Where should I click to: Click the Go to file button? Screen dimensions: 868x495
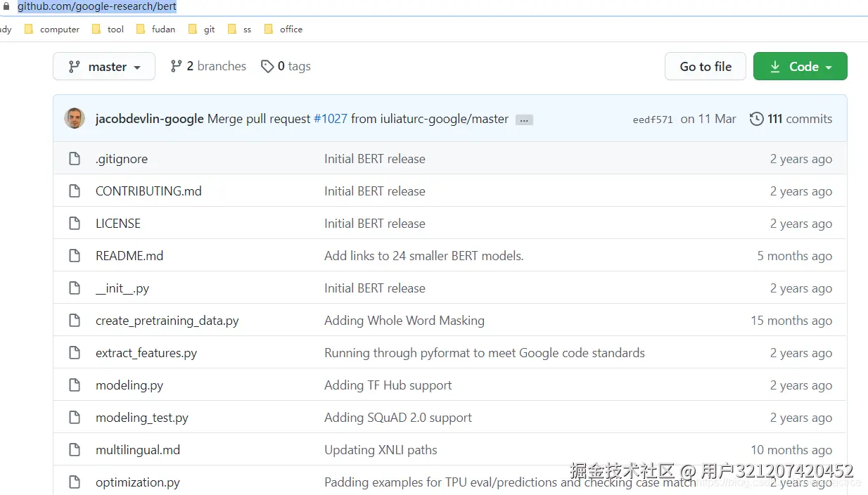point(706,67)
